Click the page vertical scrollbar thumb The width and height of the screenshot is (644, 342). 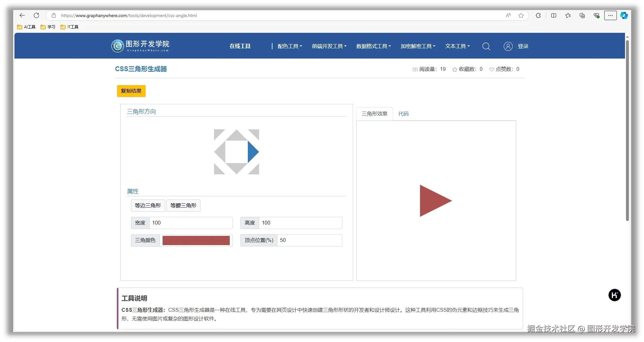(627, 130)
